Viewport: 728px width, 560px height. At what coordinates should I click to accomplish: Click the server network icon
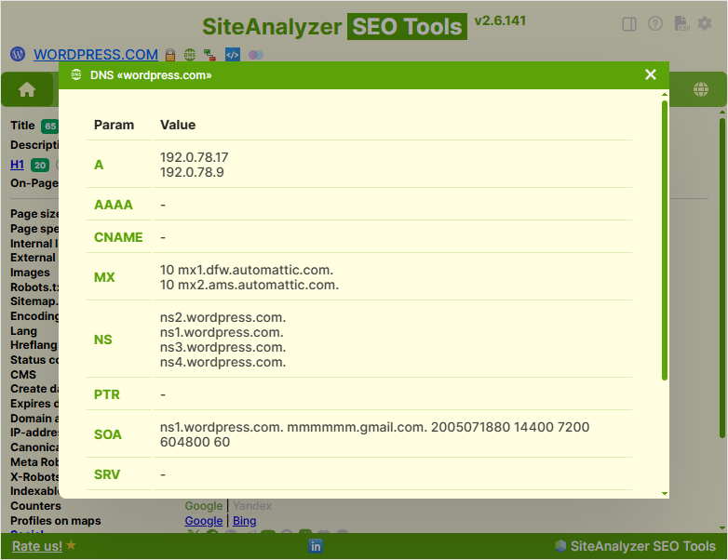209,55
